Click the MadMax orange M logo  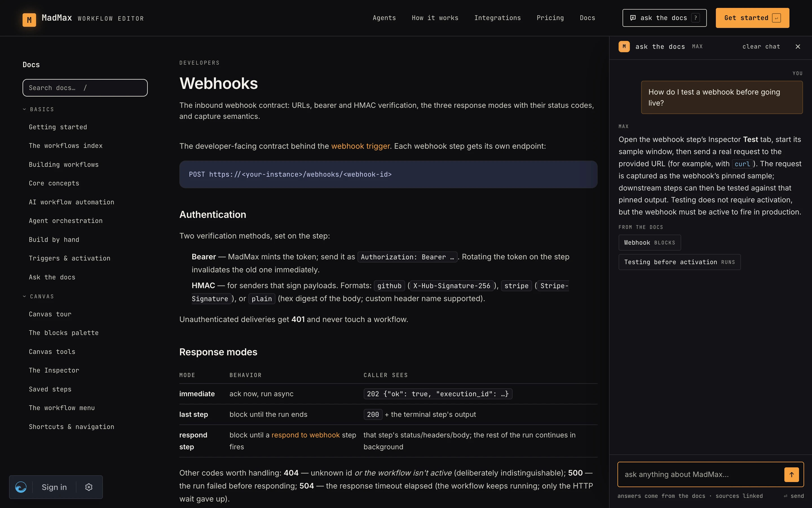point(29,20)
